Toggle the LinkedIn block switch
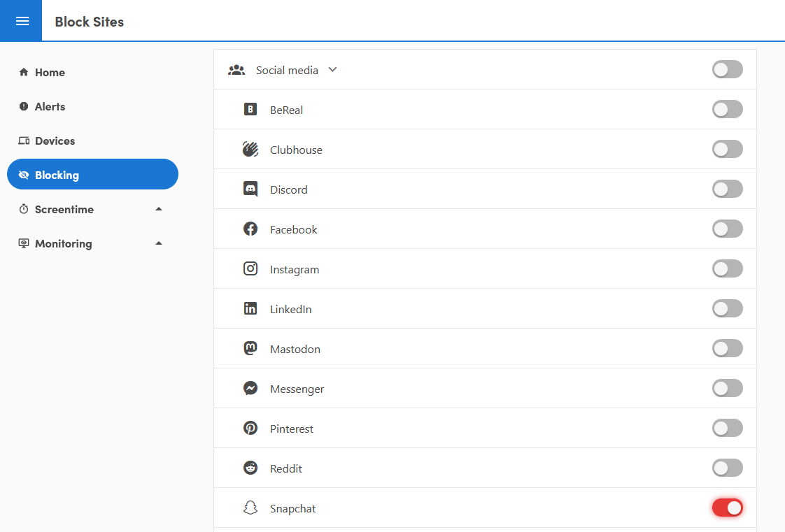This screenshot has width=785, height=532. point(728,308)
